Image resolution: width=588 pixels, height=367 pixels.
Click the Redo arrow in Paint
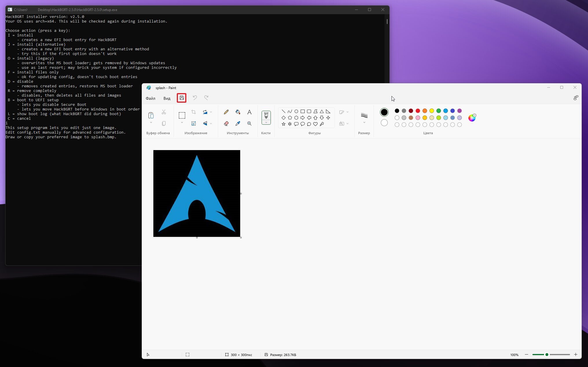click(206, 98)
